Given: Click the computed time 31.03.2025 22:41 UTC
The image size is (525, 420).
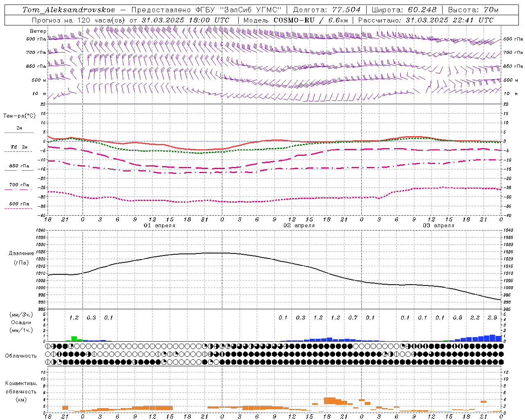Looking at the screenshot, I should (450, 20).
